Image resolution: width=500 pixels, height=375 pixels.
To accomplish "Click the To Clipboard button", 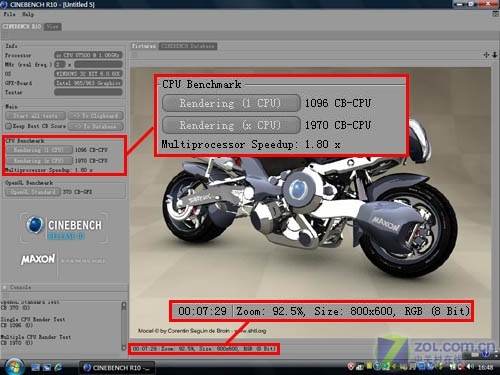I will pos(96,116).
